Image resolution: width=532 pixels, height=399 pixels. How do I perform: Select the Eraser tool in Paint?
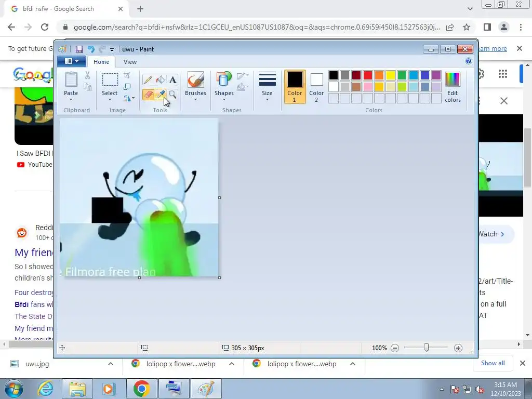pyautogui.click(x=148, y=95)
